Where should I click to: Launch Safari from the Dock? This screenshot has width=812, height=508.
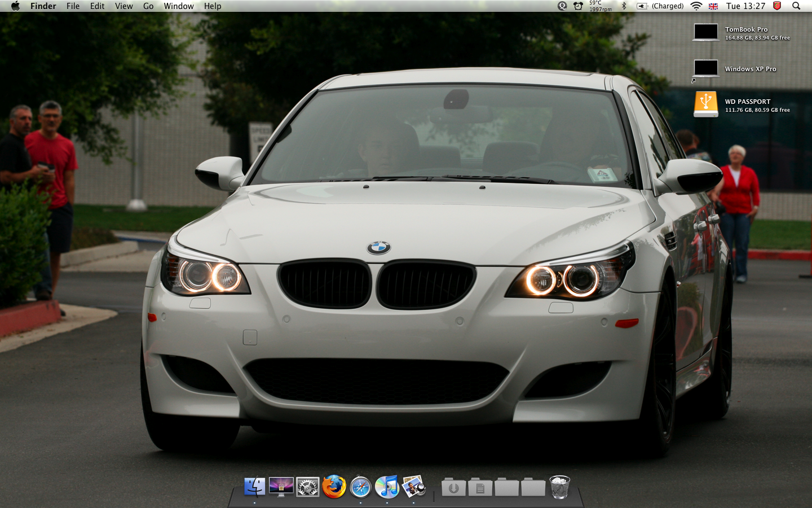(x=360, y=487)
